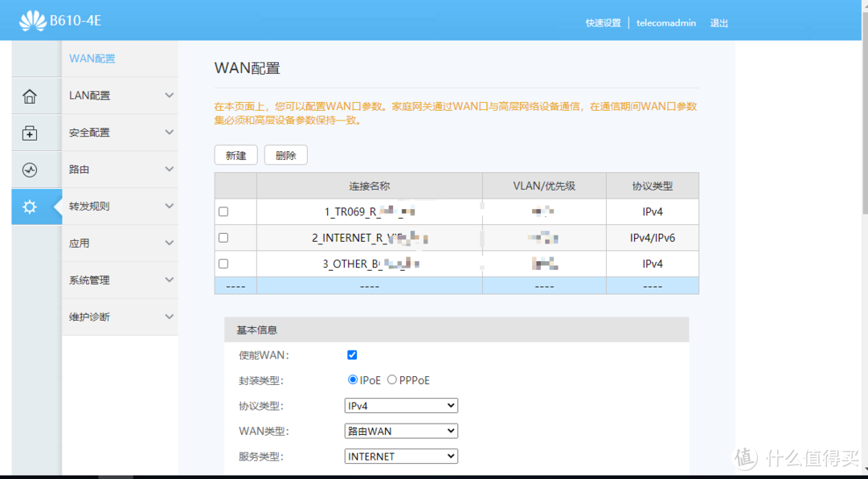Screen dimensions: 868x479
Task: Click the highlighted settings gear icon
Action: pos(28,207)
